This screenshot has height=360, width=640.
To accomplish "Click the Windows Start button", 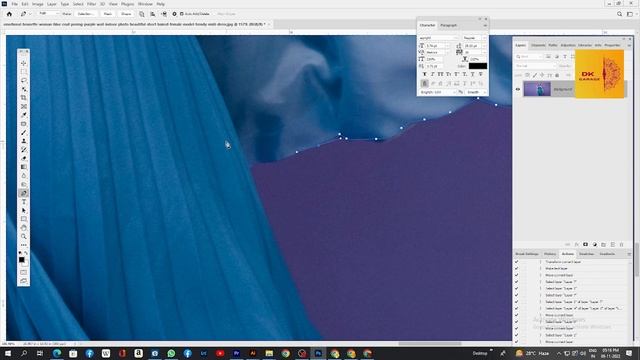I will [8, 353].
